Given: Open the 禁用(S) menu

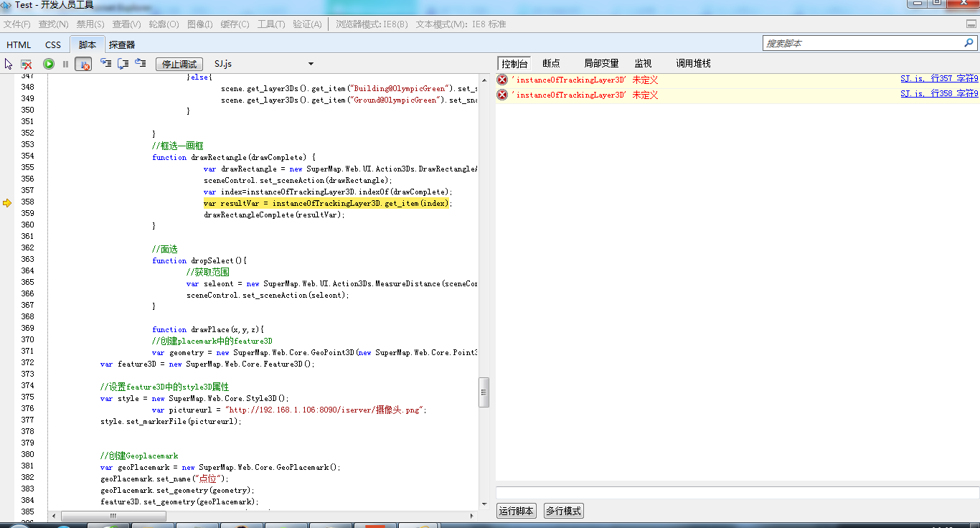Looking at the screenshot, I should (x=90, y=24).
